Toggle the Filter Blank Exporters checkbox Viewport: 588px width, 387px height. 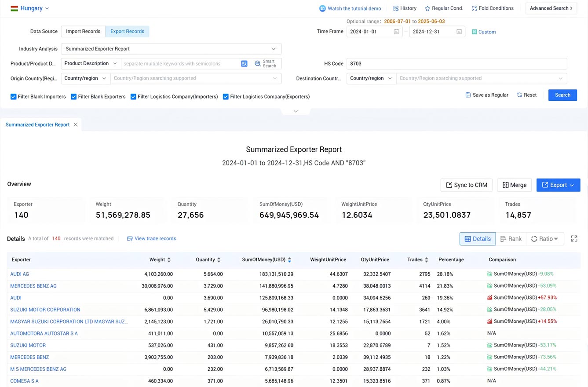(x=73, y=96)
